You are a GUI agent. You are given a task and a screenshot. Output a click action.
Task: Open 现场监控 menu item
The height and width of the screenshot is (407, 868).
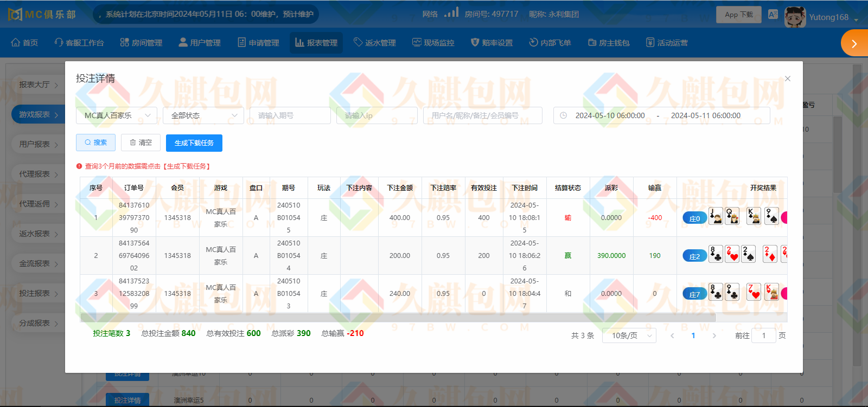click(x=433, y=43)
